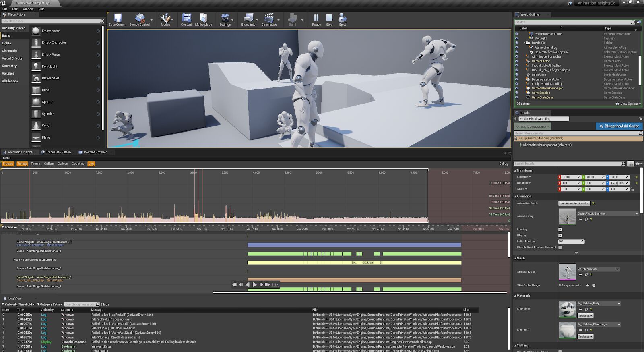Open the Animation Mode dropdown

point(574,203)
